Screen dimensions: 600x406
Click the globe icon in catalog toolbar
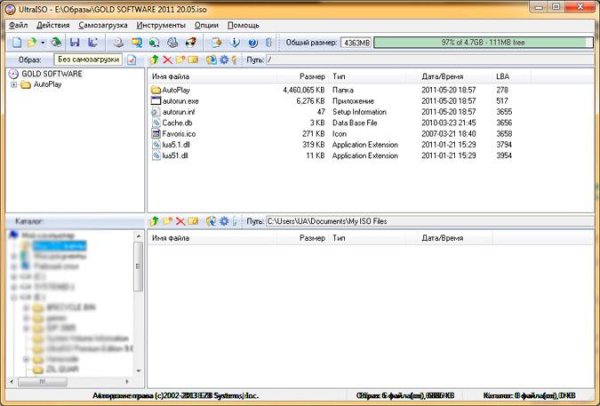[x=211, y=221]
